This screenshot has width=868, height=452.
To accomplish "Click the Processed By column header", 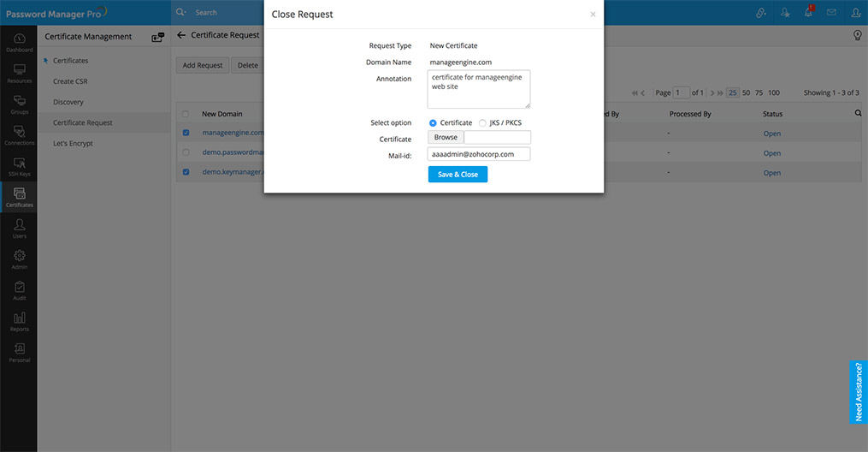I will (x=690, y=114).
